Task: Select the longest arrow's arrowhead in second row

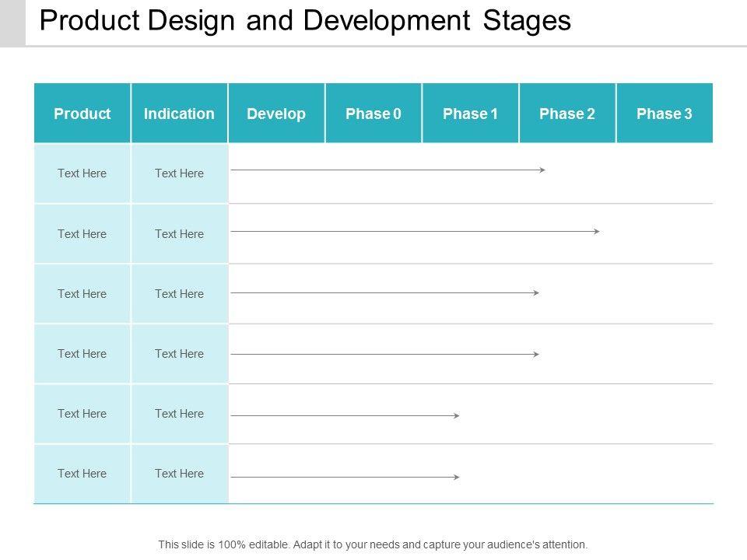Action: click(596, 231)
